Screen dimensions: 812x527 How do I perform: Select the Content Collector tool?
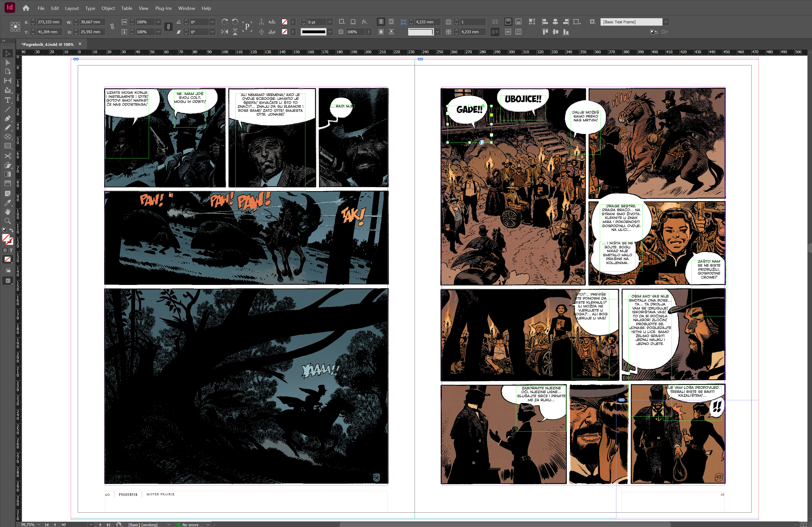[8, 90]
